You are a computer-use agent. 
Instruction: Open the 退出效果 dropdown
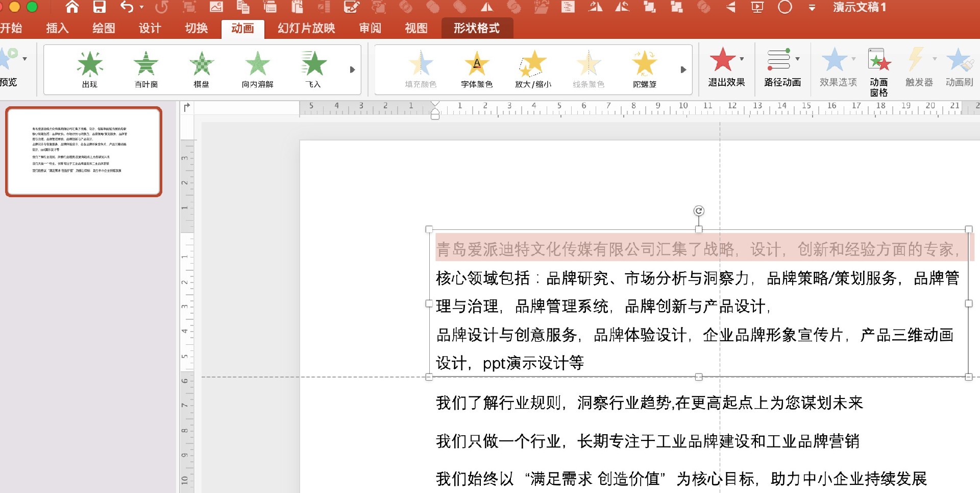click(726, 67)
